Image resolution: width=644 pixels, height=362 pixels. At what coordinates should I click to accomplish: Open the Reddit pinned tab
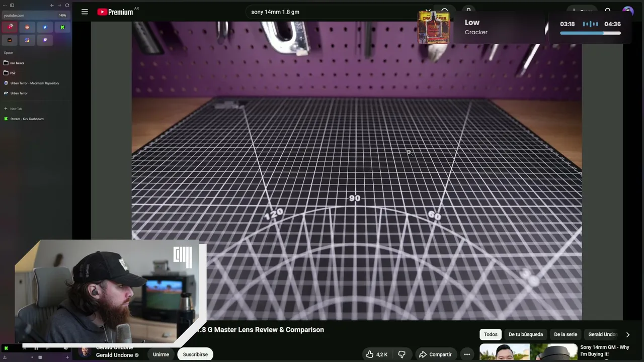pyautogui.click(x=27, y=27)
